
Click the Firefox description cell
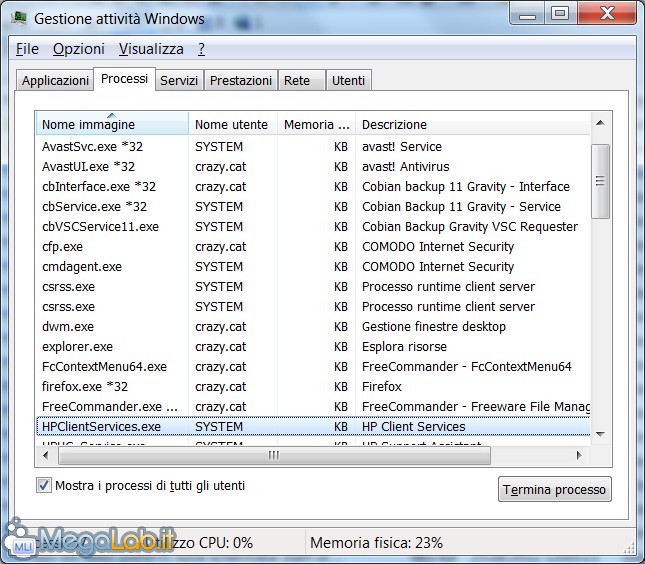(x=381, y=387)
